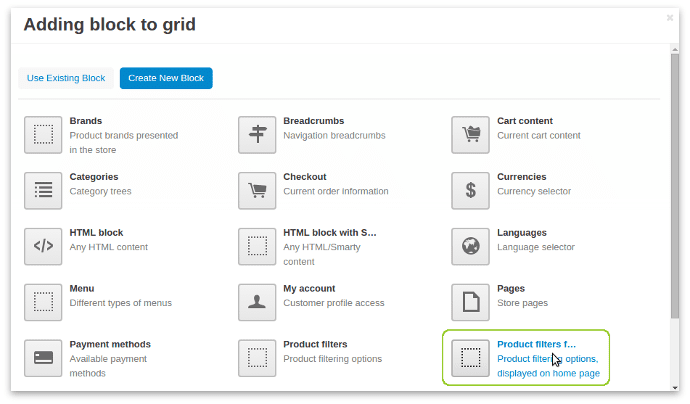Select the Languages globe icon
Screen dimensions: 690x404
pyautogui.click(x=471, y=246)
